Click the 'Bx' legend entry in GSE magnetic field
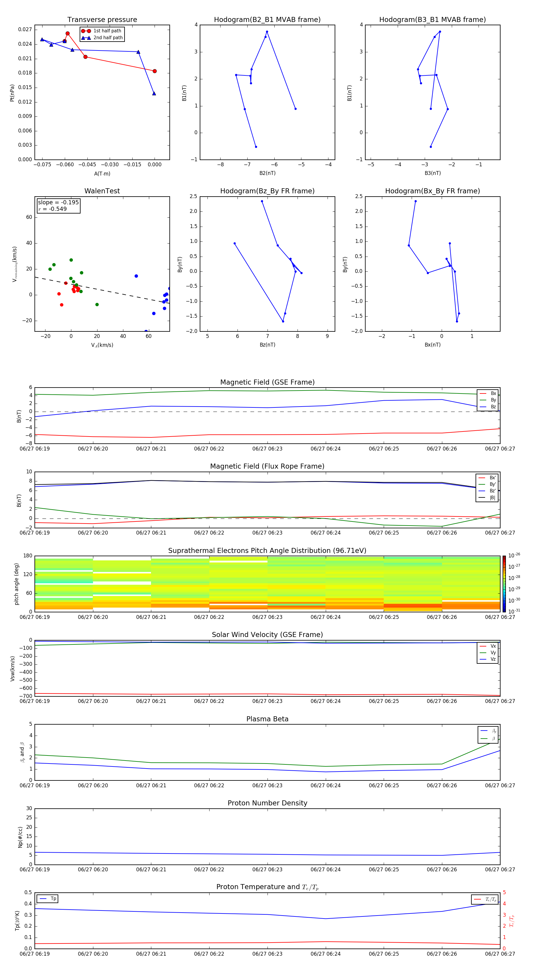The width and height of the screenshot is (535, 980). pyautogui.click(x=488, y=393)
